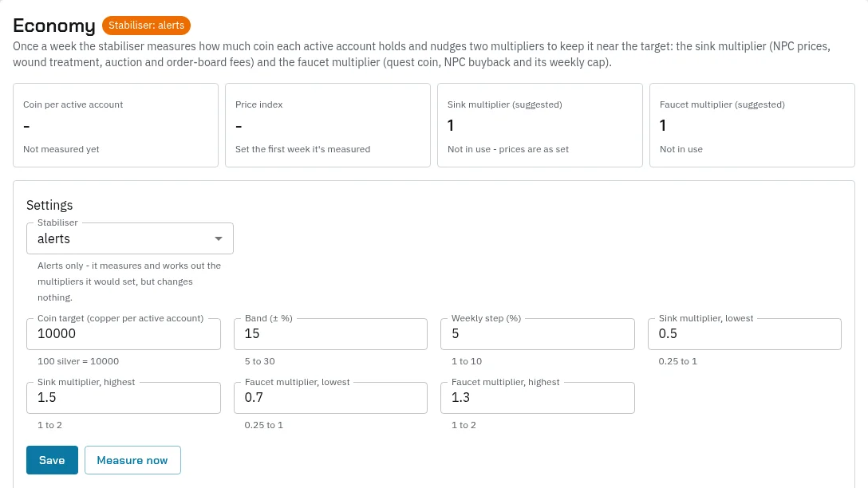Select the Faucet multiplier (suggested) card
Screen dimensions: 868x488
752,125
